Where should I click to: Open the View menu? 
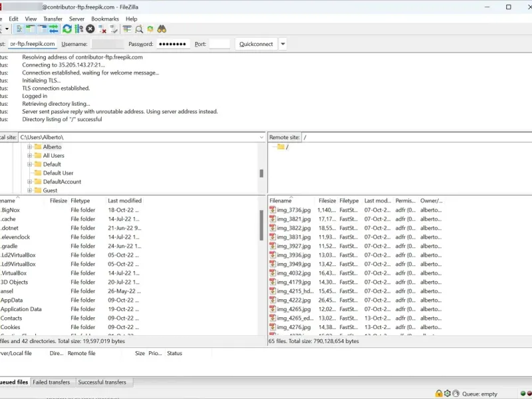[x=31, y=19]
